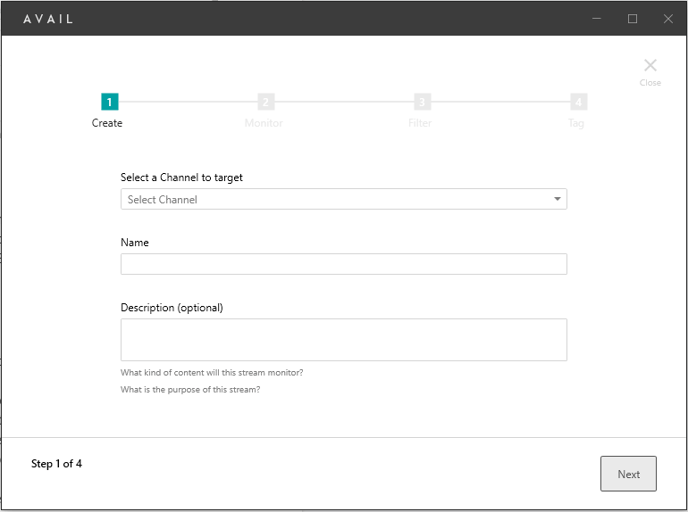
Task: Maximize the AVAIL window
Action: tap(632, 18)
